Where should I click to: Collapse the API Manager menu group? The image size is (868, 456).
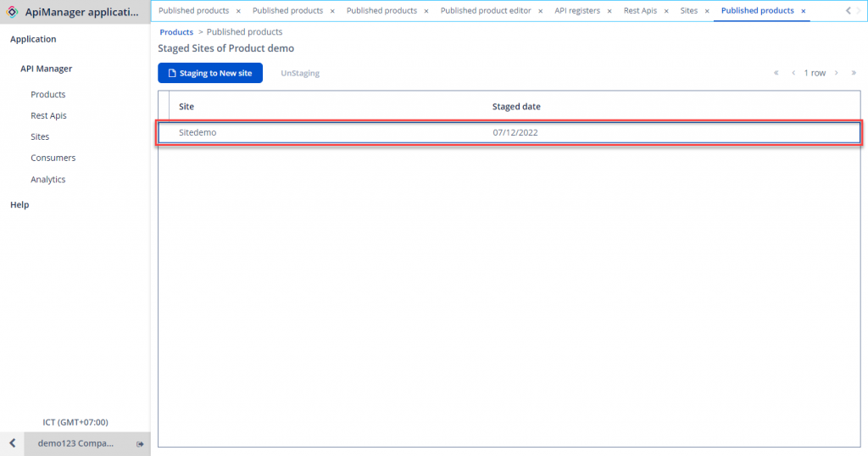tap(47, 69)
